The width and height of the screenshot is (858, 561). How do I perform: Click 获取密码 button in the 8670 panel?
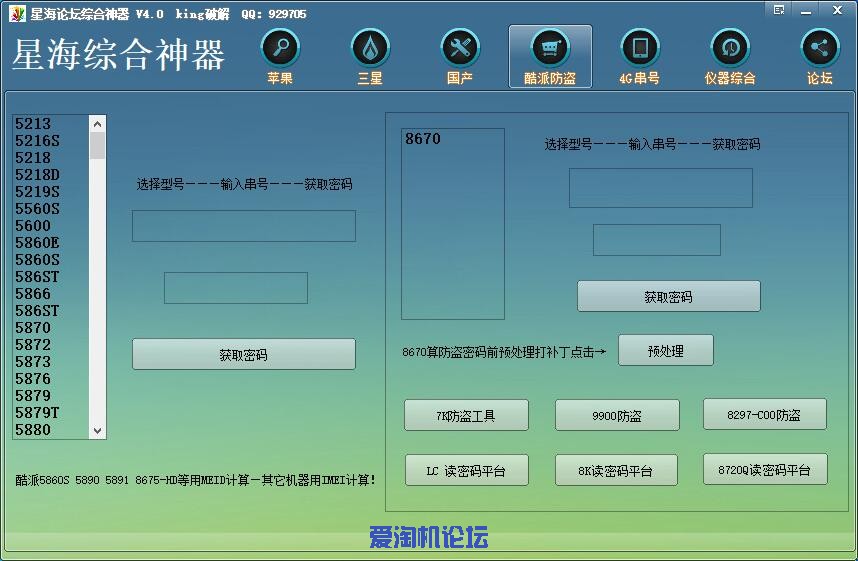(x=669, y=296)
